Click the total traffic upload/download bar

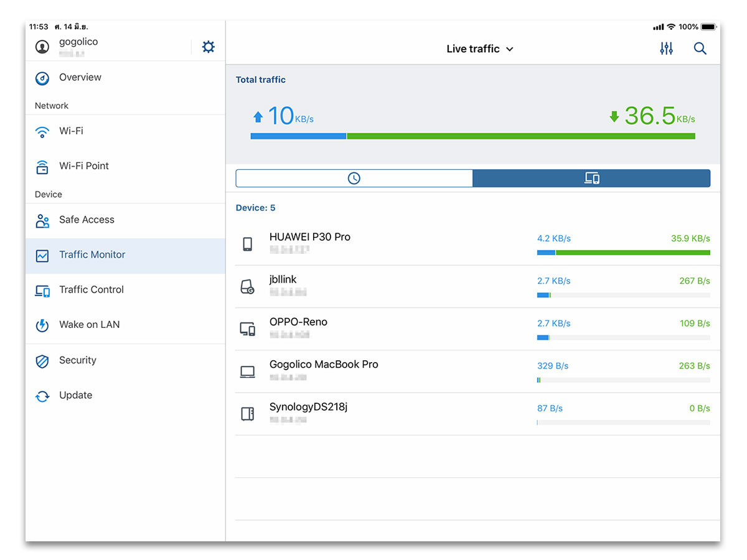point(472,136)
